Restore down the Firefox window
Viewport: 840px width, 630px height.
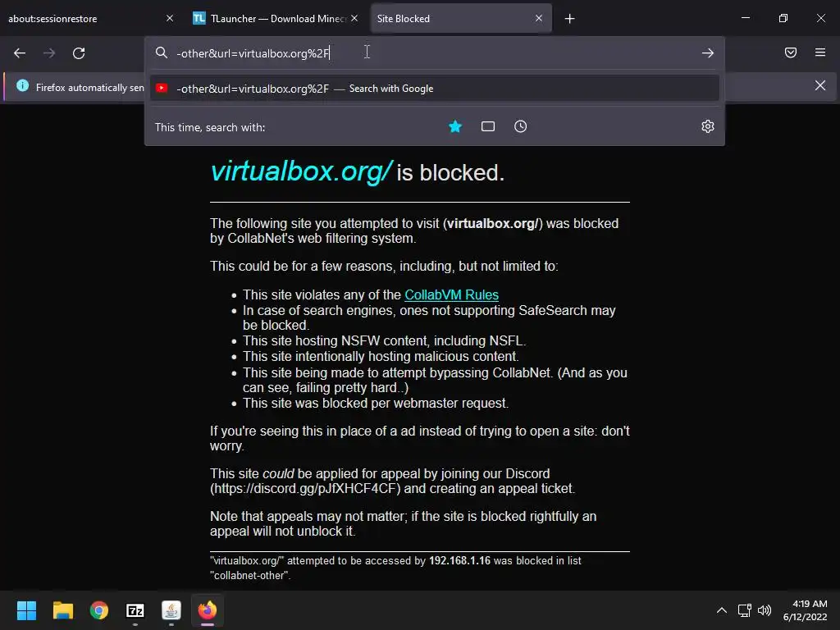783,18
